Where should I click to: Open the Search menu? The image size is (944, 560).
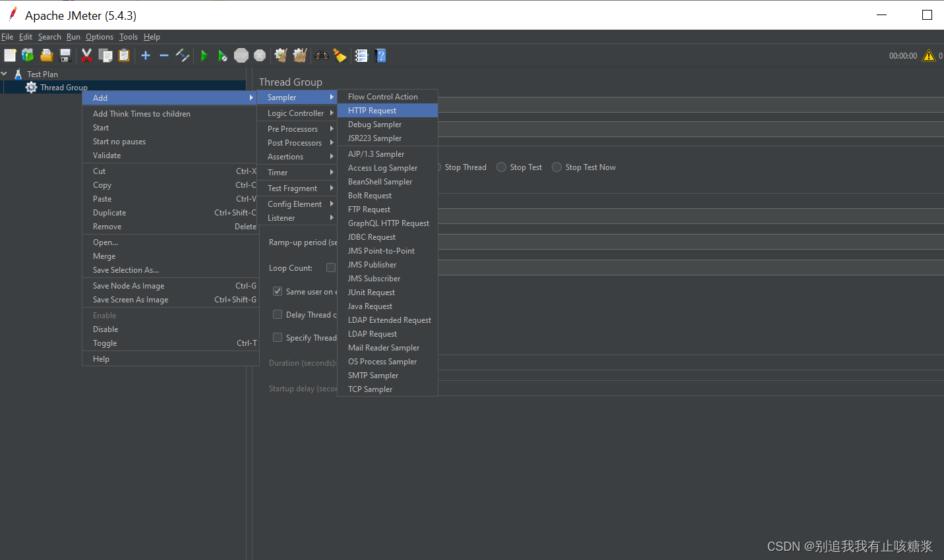[49, 37]
